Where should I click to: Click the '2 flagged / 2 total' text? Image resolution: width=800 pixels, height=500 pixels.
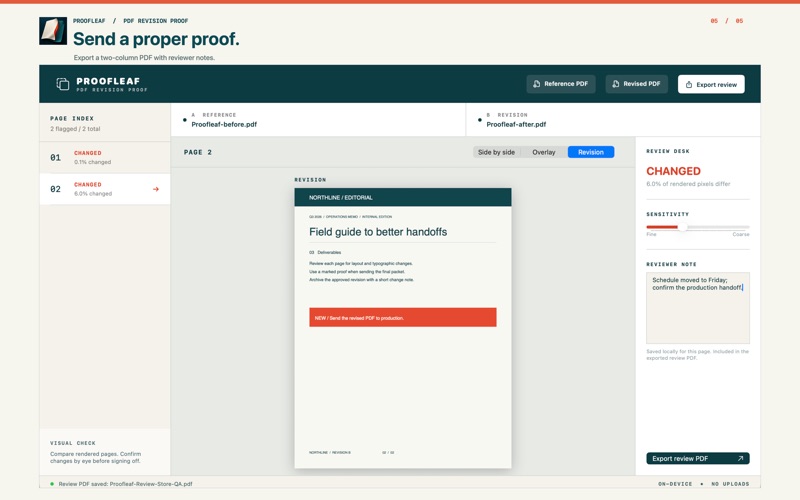[75, 129]
